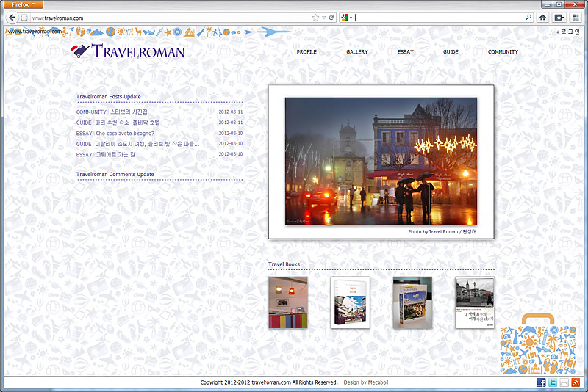Screen dimensions: 588x392
Task: Open the fourth black-and-white book thumbnail
Action: 475,302
